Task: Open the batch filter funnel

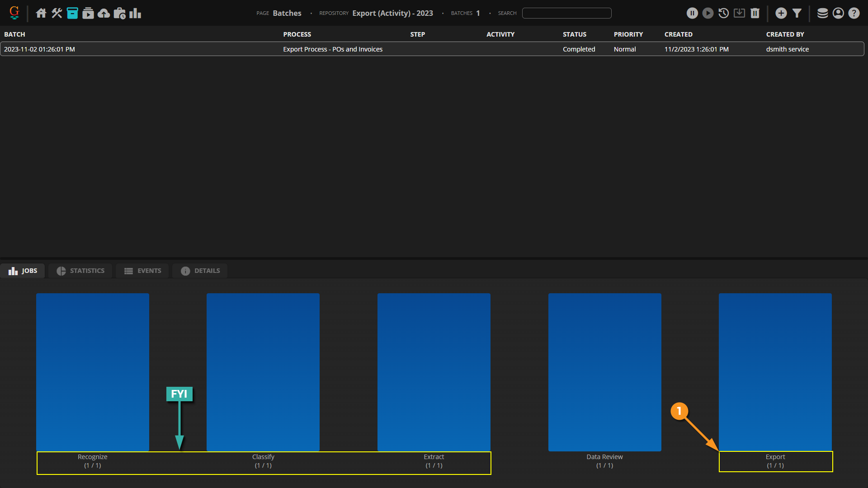Action: [797, 13]
